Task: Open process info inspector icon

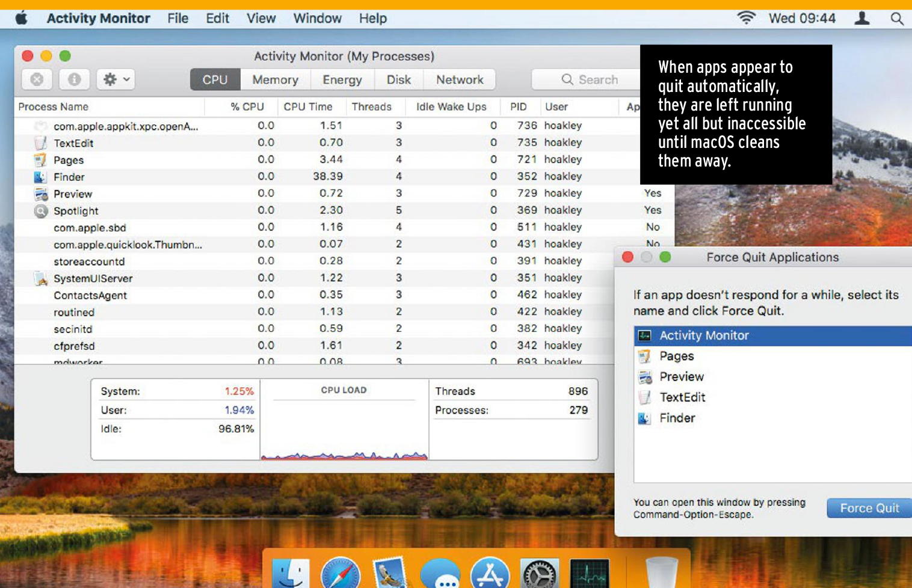Action: point(74,79)
